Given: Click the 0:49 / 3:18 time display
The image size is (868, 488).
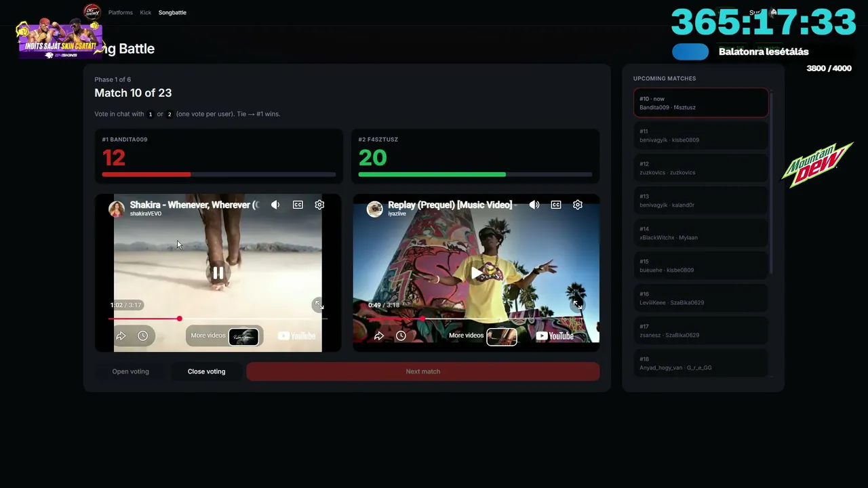Looking at the screenshot, I should 384,305.
